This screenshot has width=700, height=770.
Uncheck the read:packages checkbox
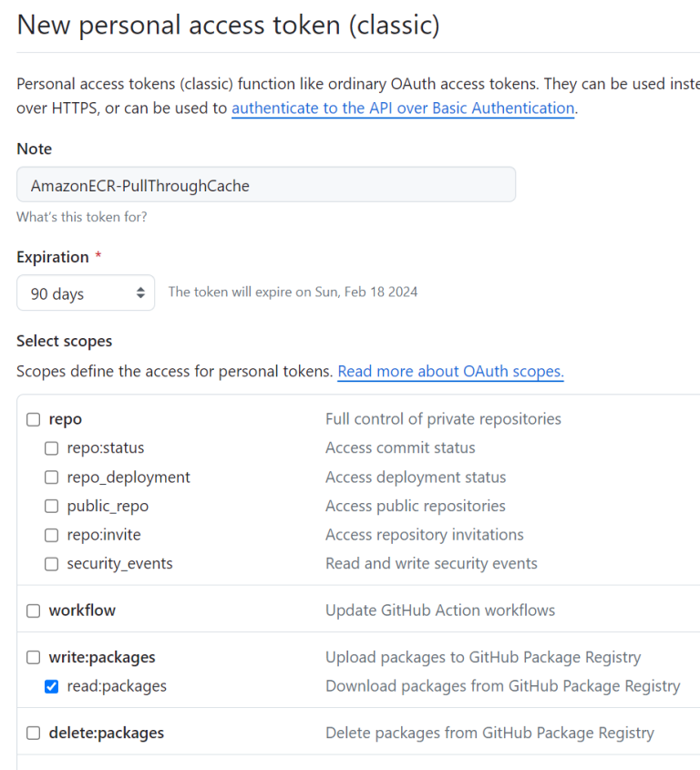click(x=52, y=686)
